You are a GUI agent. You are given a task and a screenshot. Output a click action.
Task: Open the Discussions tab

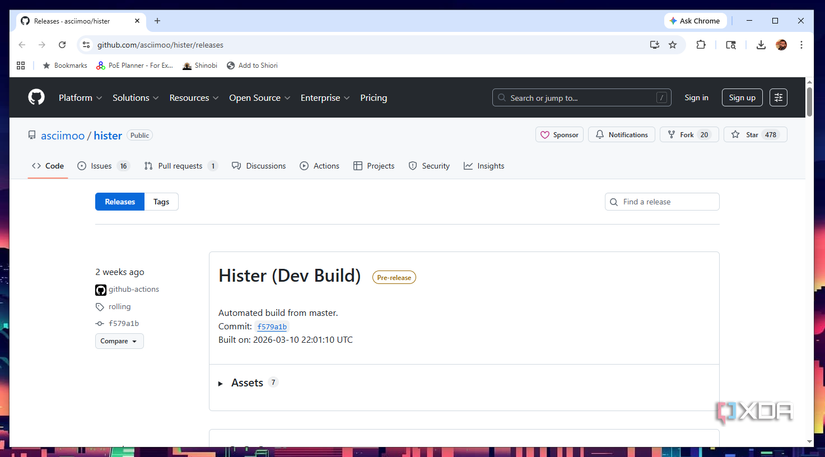(x=259, y=166)
